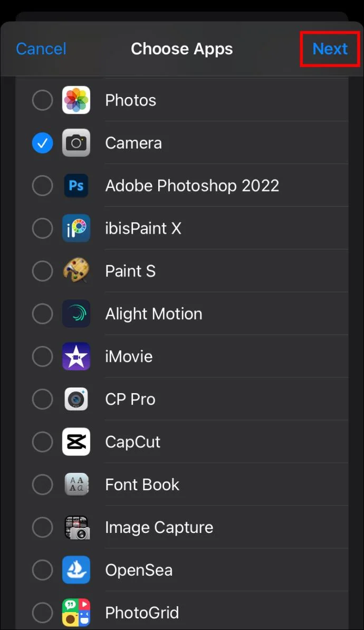Viewport: 364px width, 630px height.
Task: Tap the CapCut app icon
Action: 76,442
